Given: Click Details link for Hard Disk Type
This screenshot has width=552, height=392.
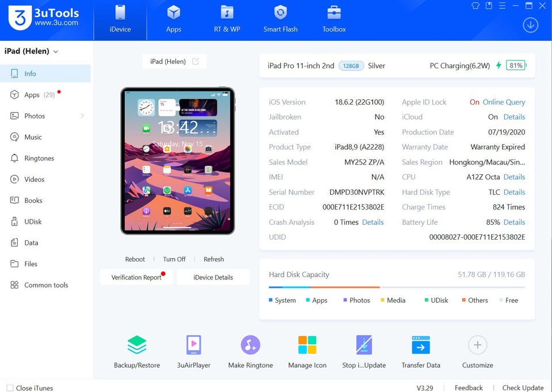Looking at the screenshot, I should 514,192.
